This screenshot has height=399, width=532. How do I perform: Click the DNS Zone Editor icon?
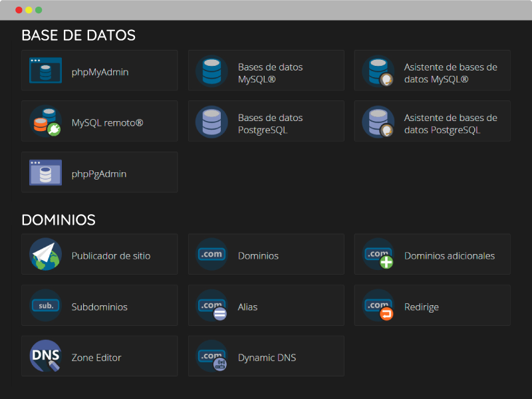(x=45, y=356)
